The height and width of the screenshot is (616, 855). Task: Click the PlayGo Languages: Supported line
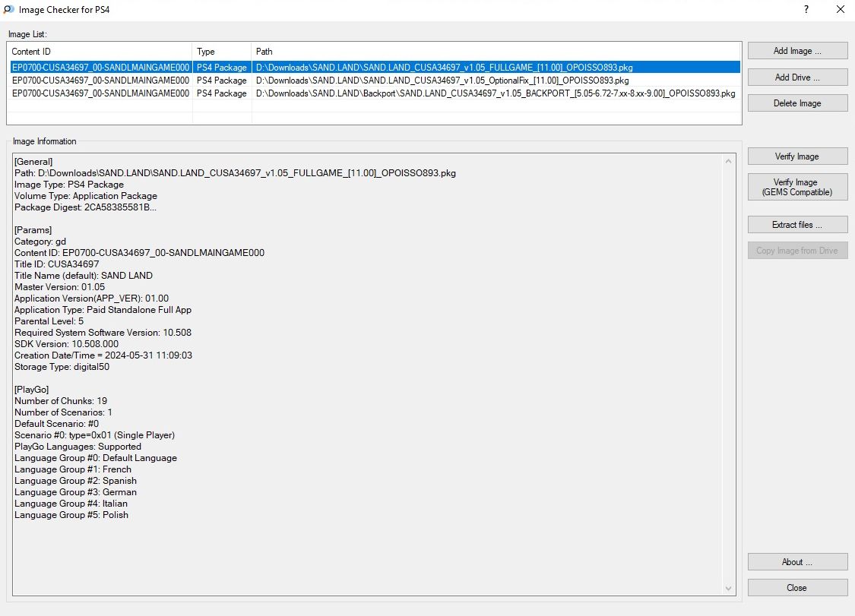coord(78,447)
